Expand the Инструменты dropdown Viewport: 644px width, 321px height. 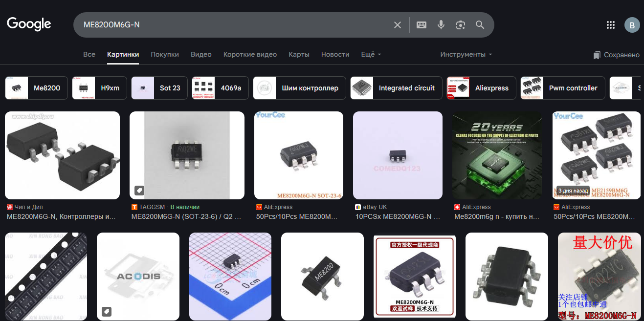(466, 54)
